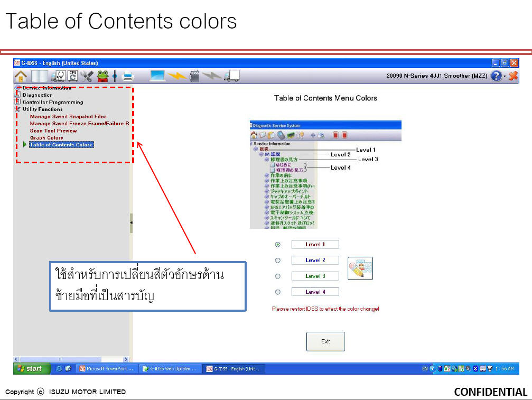Click the printer icon
Screen dimensions: 532x400
pyautogui.click(x=128, y=76)
